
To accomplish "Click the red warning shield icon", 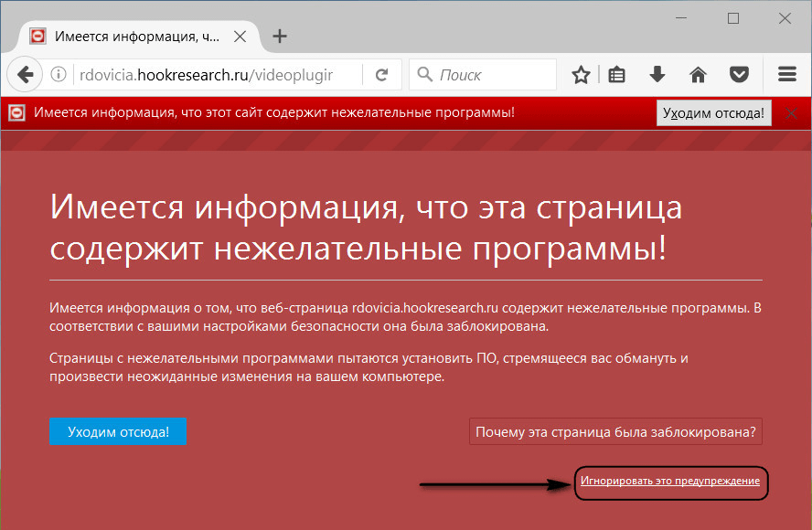I will [x=15, y=112].
